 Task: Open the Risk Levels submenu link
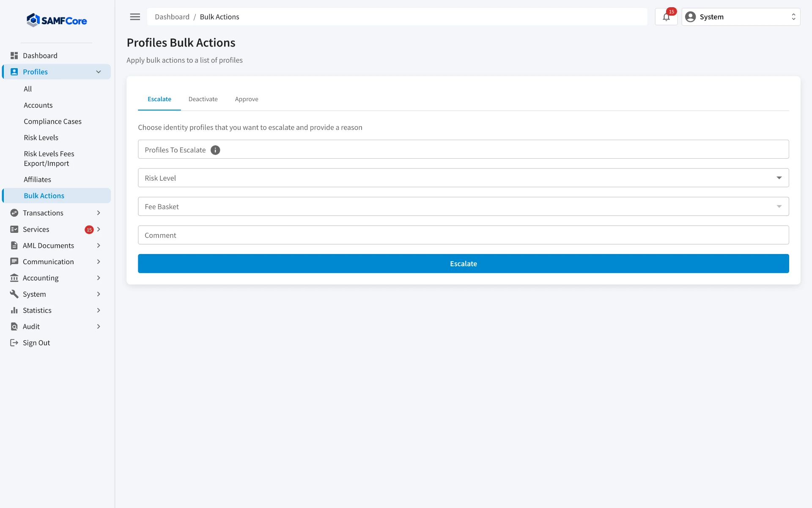click(x=41, y=138)
